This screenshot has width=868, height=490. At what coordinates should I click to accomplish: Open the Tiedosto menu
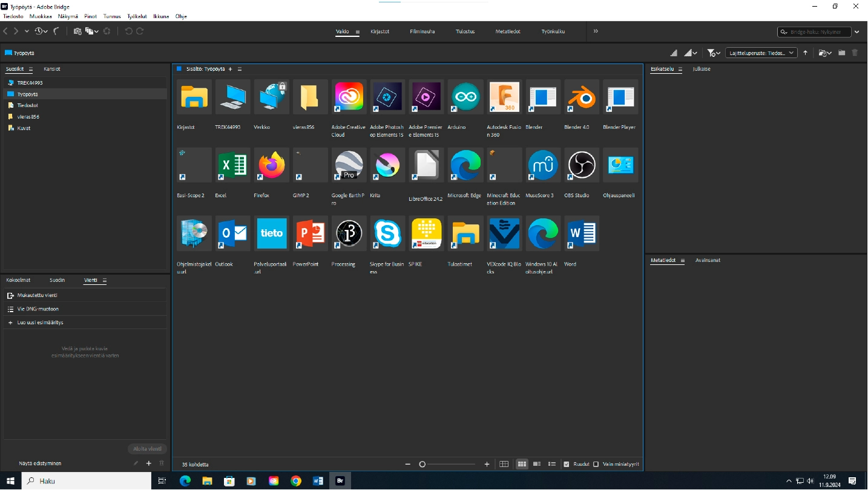(13, 16)
